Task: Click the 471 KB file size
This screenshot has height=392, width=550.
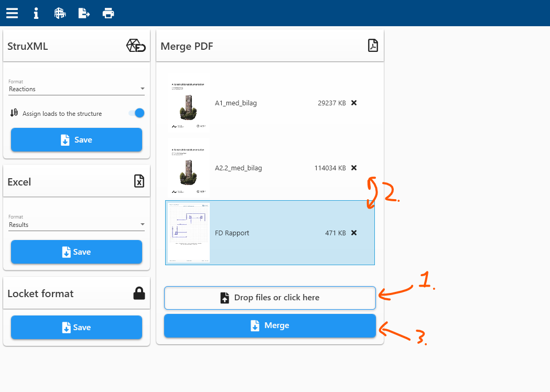Action: 336,233
